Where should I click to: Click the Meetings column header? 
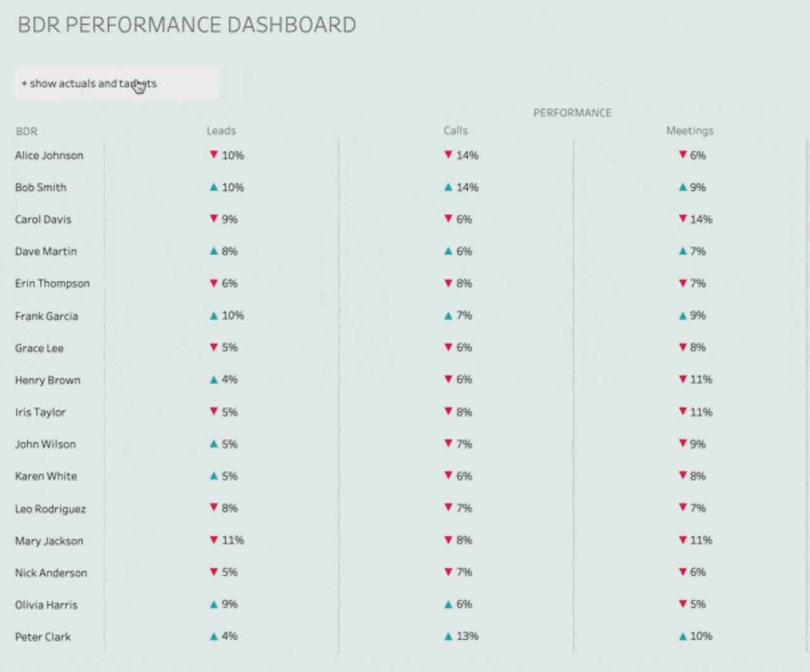tap(690, 130)
